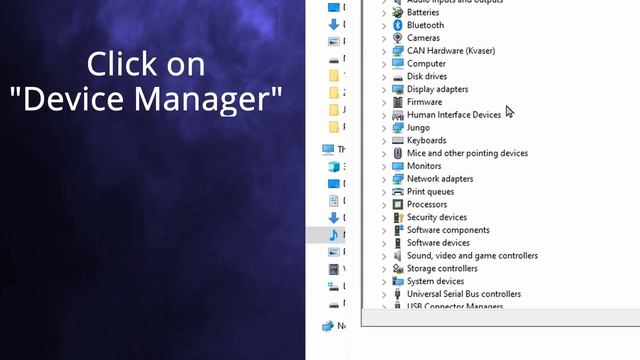Expand the Bluetooth category
640x360 pixels.
click(384, 26)
